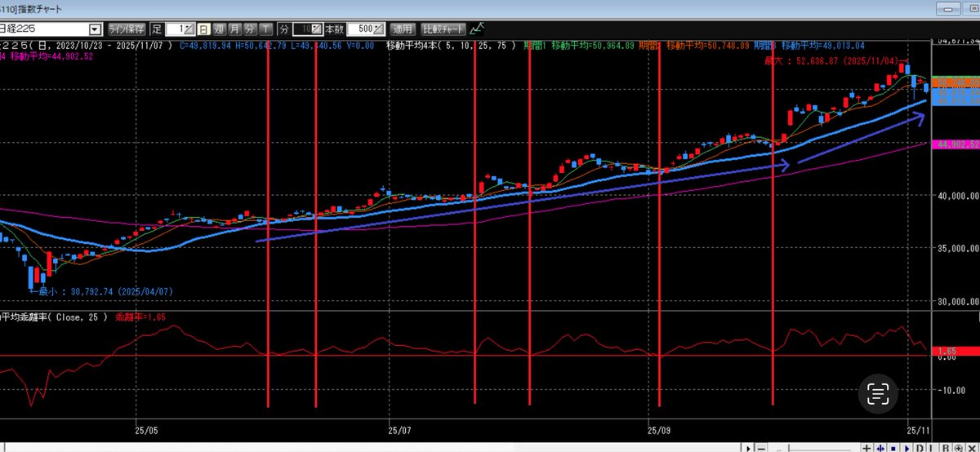Click the plus zoom-in button at bottom

click(866, 447)
